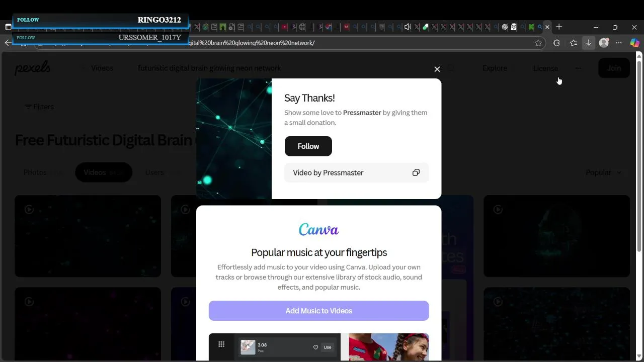Click the girl photo in Canva ad
The image size is (644, 362).
[x=389, y=347]
